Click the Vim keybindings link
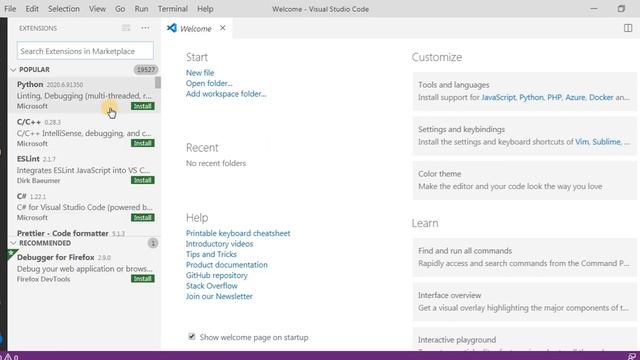640x360 pixels. [582, 142]
